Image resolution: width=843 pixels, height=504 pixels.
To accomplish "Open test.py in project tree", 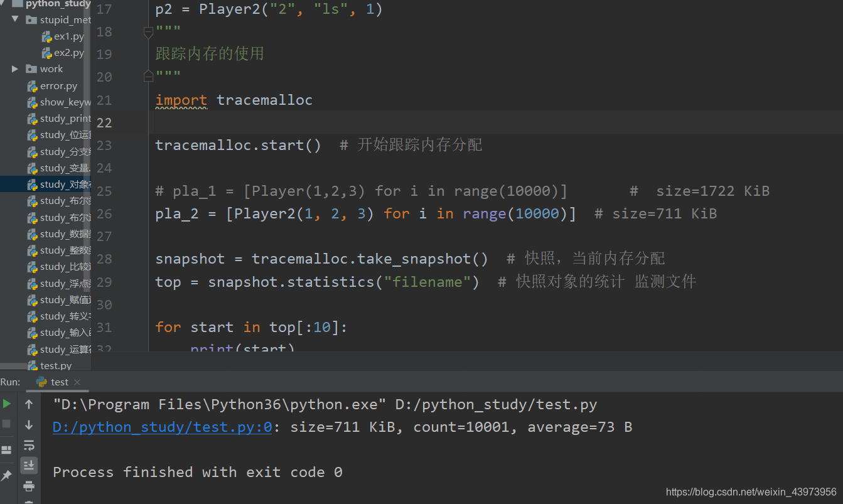I will pos(50,365).
